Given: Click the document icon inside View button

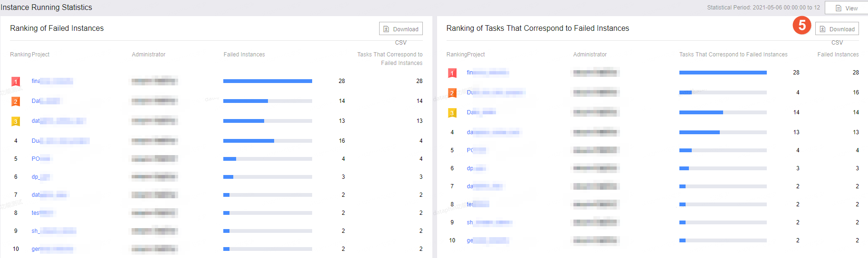Looking at the screenshot, I should tap(839, 8).
